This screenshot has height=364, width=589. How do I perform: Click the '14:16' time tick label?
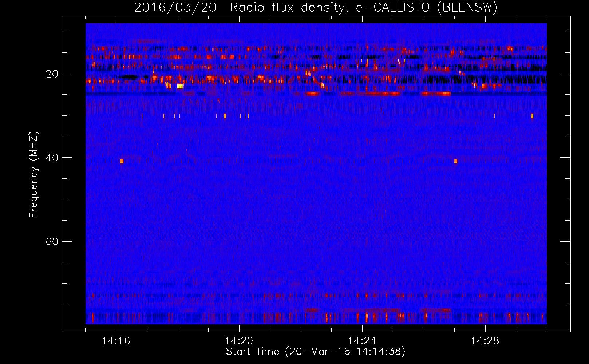[116, 341]
